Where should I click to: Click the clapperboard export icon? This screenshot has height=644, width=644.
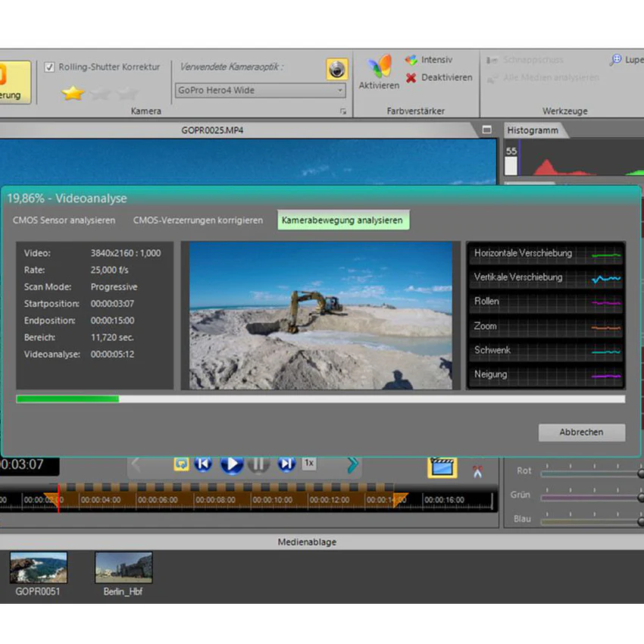tap(442, 467)
